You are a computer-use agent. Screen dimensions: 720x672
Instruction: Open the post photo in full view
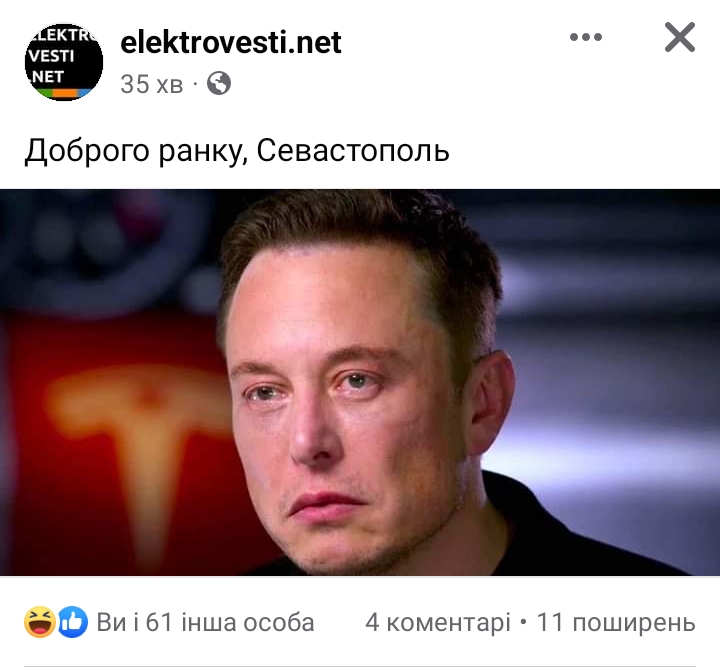click(360, 382)
